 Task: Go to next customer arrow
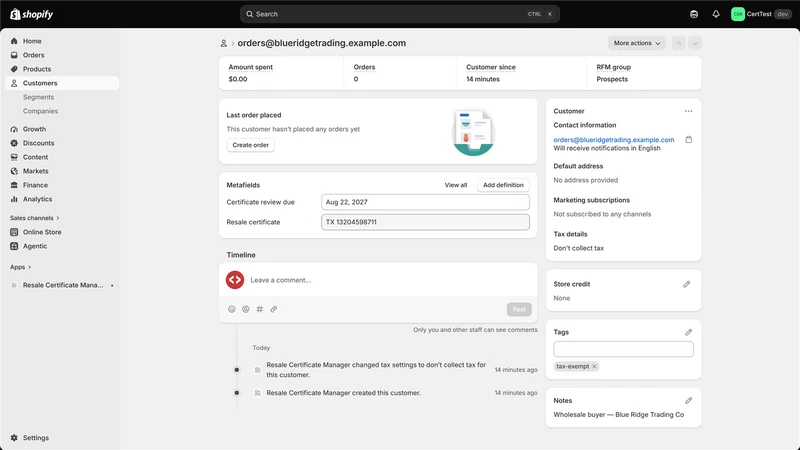pyautogui.click(x=694, y=43)
